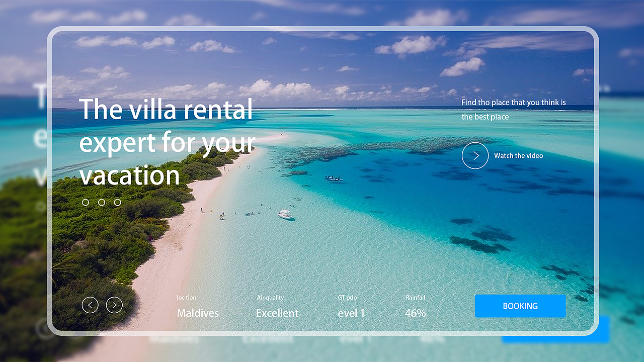The width and height of the screenshot is (644, 362).
Task: Select the first carousel dot indicator
Action: (86, 202)
